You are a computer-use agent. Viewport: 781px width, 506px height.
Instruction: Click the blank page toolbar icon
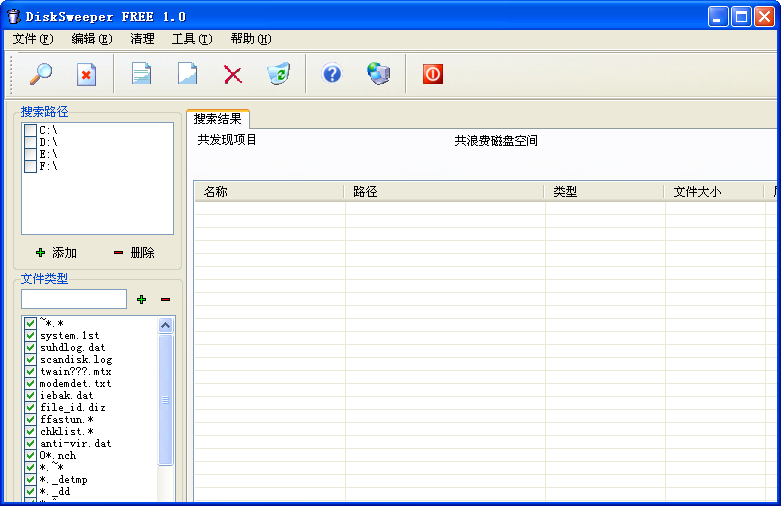187,74
